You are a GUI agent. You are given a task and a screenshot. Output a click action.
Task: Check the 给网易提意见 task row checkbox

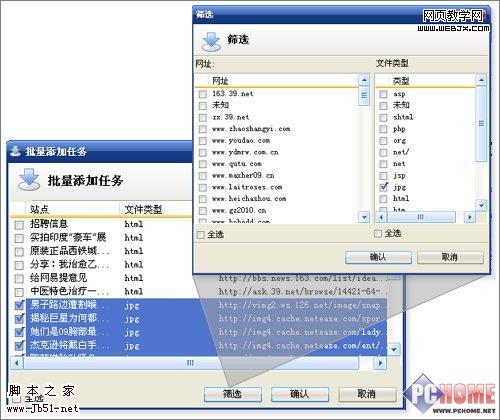pyautogui.click(x=19, y=278)
